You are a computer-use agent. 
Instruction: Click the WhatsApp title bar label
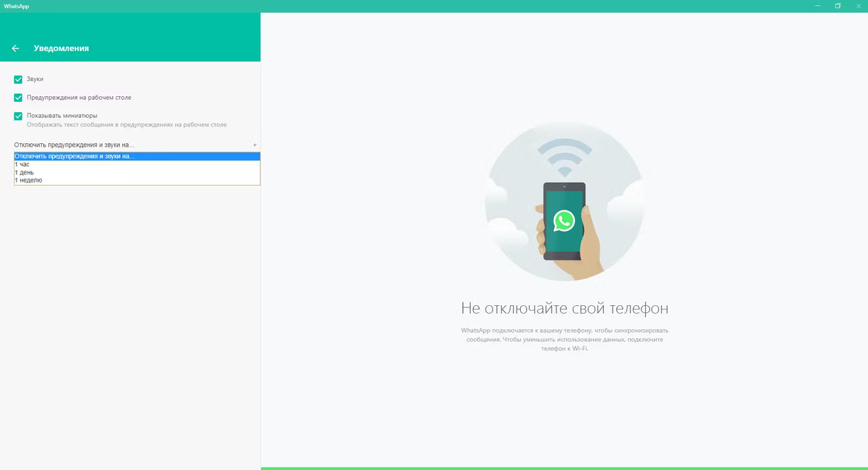(17, 6)
